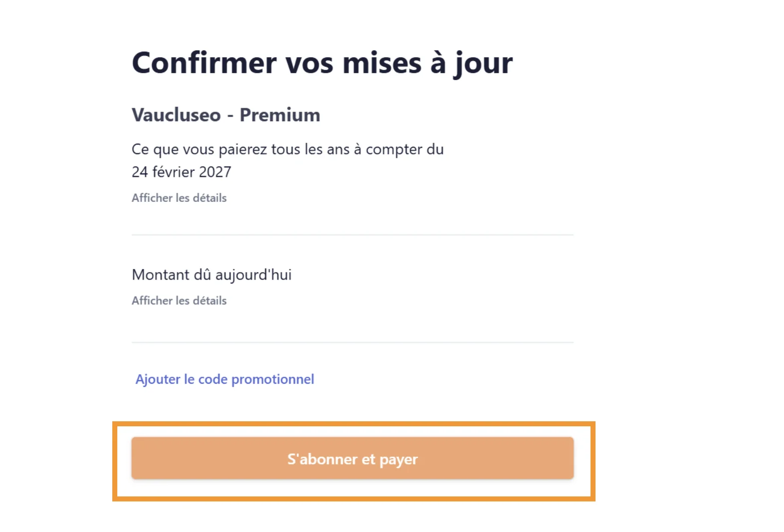Expand Afficher les détails under yearly payment
784x532 pixels.
click(179, 198)
